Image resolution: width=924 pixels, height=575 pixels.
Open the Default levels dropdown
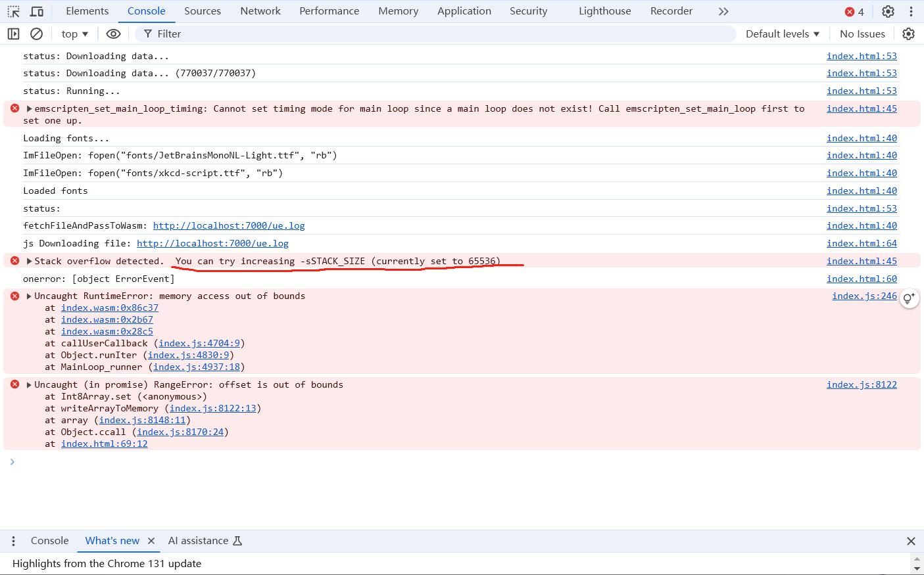pos(783,34)
